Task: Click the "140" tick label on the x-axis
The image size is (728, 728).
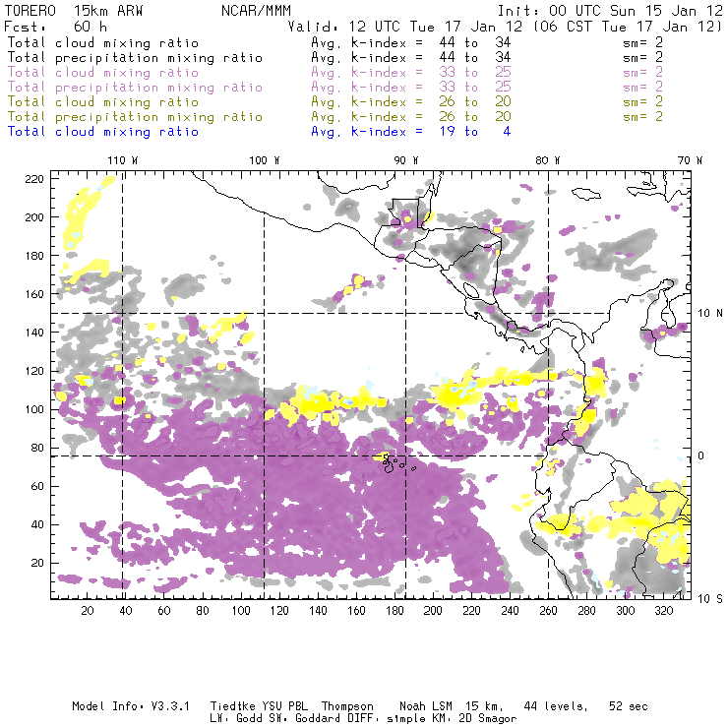Action: (x=318, y=611)
